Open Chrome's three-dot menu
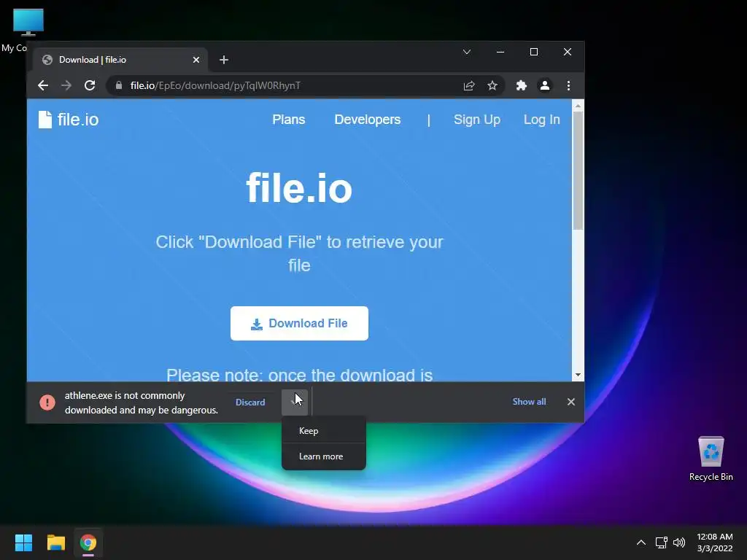This screenshot has height=560, width=747. tap(568, 86)
